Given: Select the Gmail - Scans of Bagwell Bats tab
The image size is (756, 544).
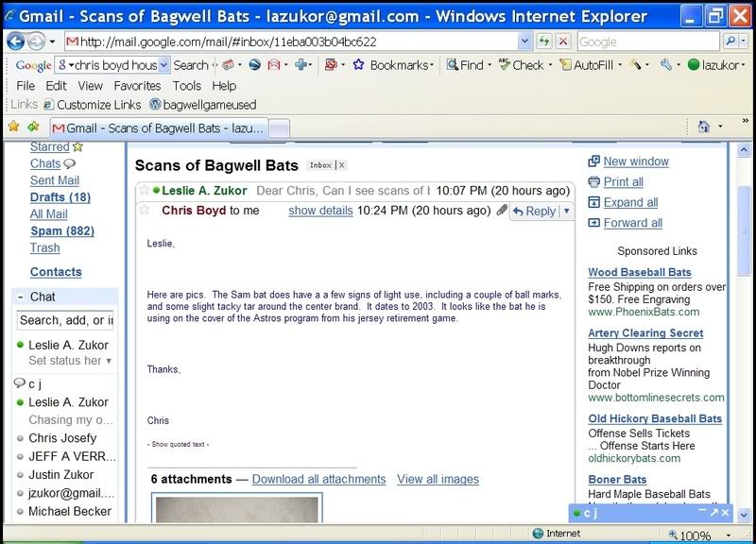Looking at the screenshot, I should 159,128.
